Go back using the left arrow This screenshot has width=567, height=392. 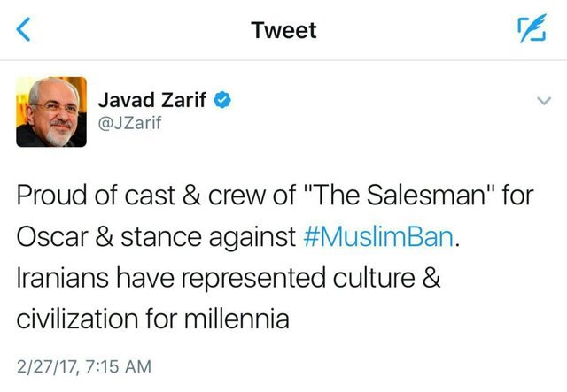[24, 32]
